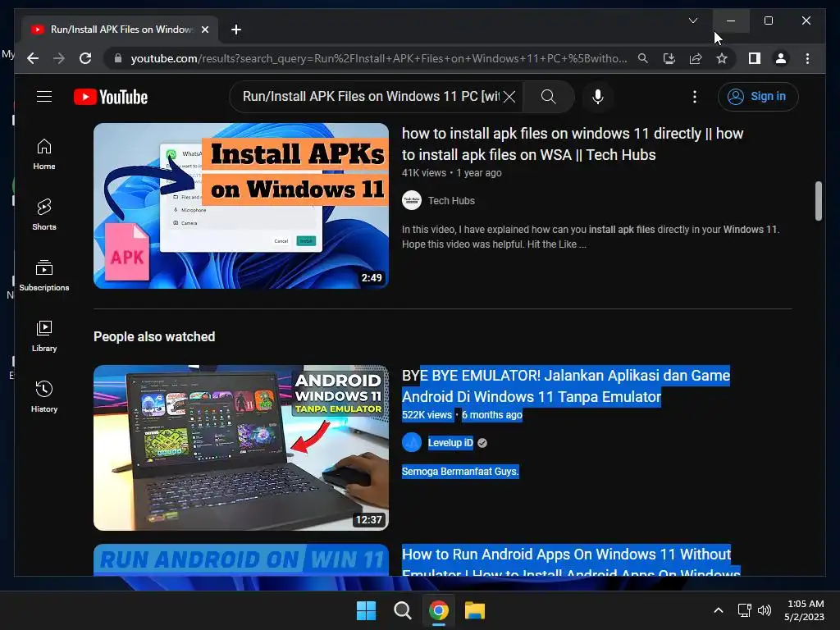Go back with browser back arrow
The height and width of the screenshot is (630, 840).
pos(33,58)
